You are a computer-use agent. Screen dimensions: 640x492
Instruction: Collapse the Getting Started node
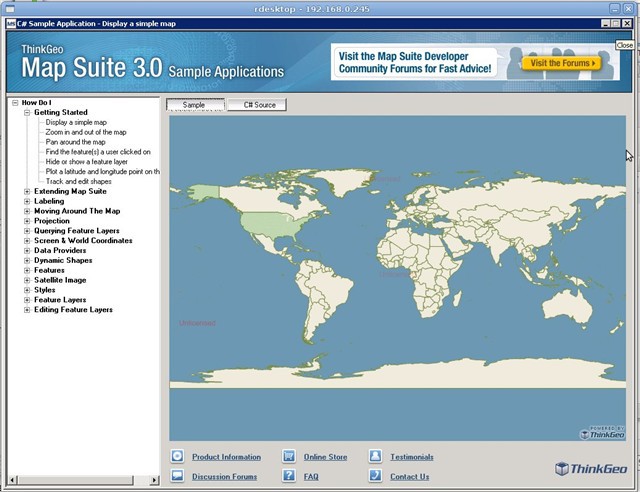click(27, 112)
